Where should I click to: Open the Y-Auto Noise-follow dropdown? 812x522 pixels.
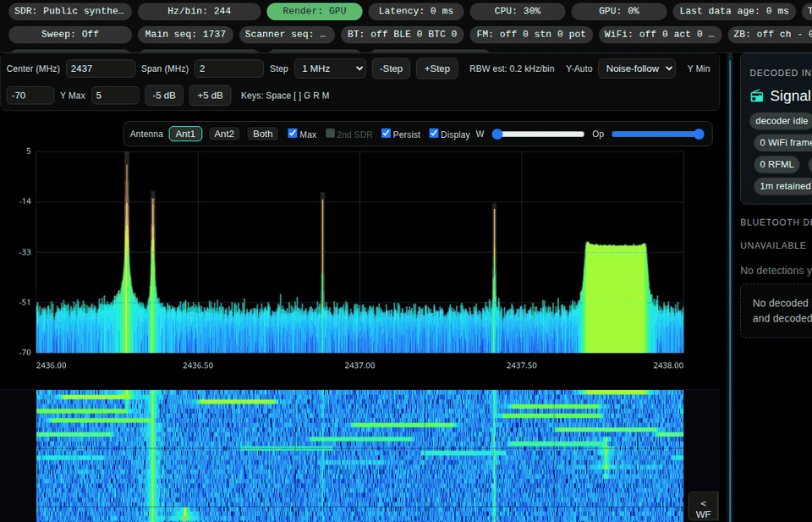coord(636,69)
